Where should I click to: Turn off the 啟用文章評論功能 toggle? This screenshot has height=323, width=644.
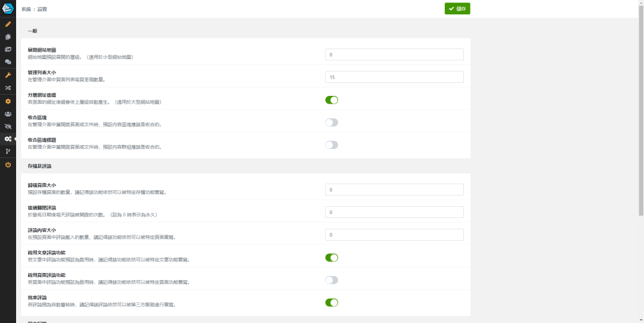click(x=332, y=257)
